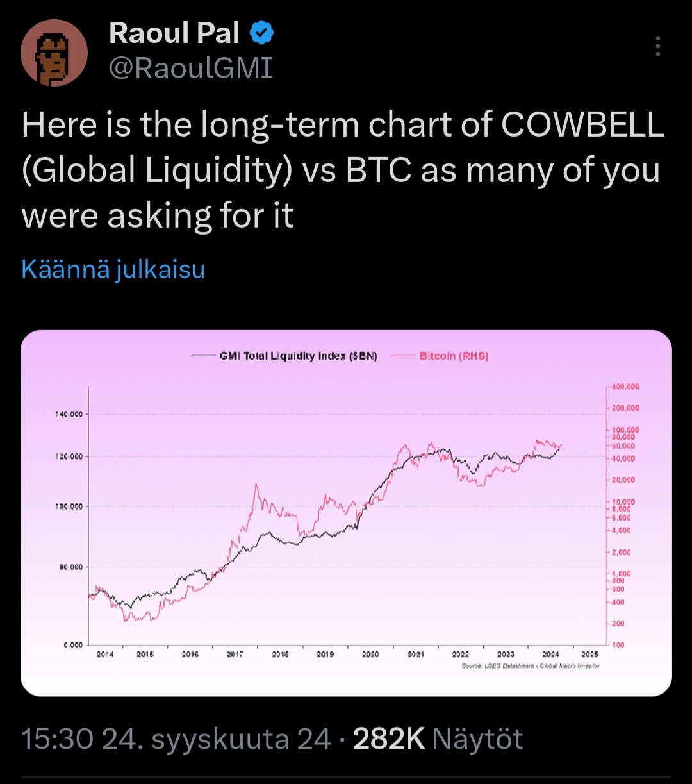Click the blue verified badge

(261, 33)
